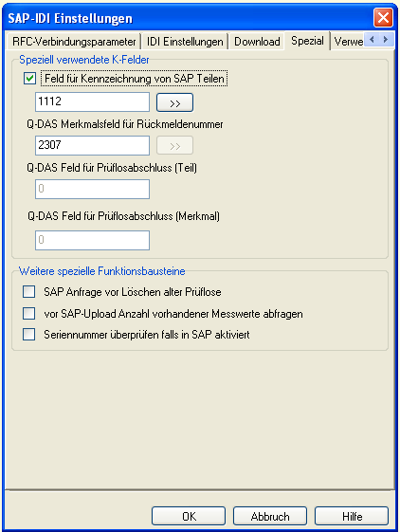
Task: Close the SAP-IDI Einstellungen dialog
Action: point(383,17)
